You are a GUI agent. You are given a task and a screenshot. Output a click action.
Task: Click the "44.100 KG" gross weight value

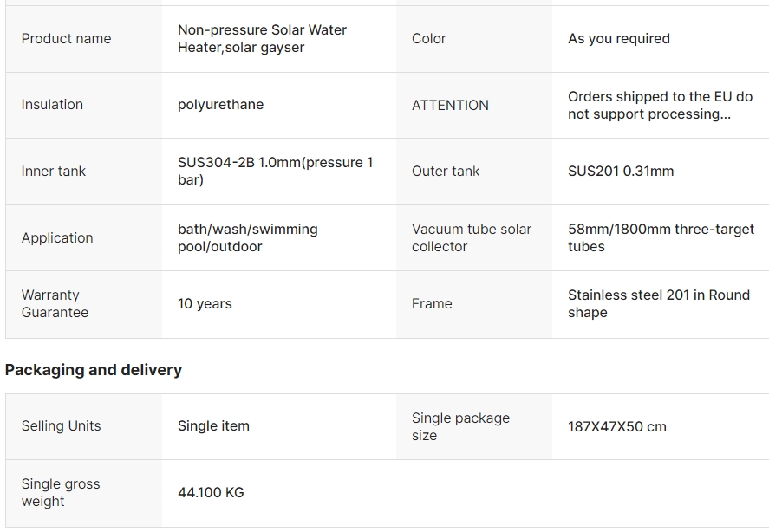211,492
